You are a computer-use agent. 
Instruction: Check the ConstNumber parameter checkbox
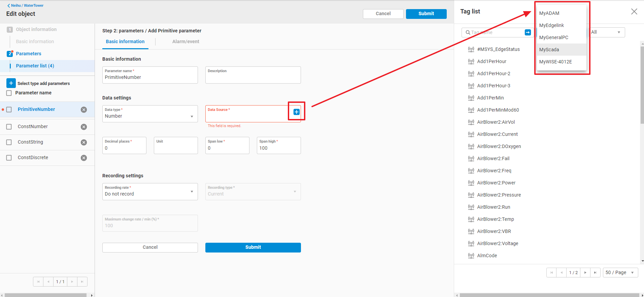9,127
